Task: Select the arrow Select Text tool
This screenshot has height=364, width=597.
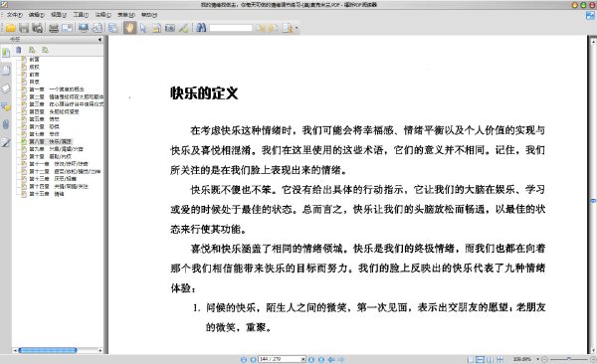Action: (x=143, y=28)
